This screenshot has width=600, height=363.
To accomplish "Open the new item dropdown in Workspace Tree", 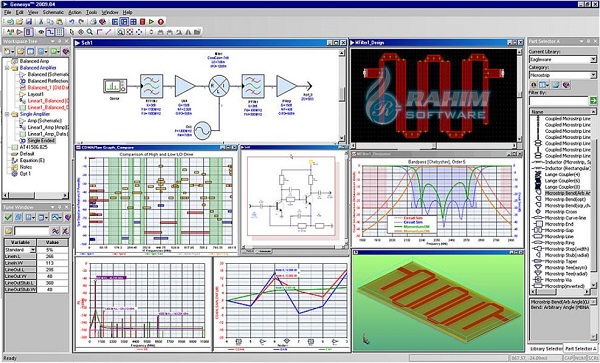I will [x=13, y=52].
